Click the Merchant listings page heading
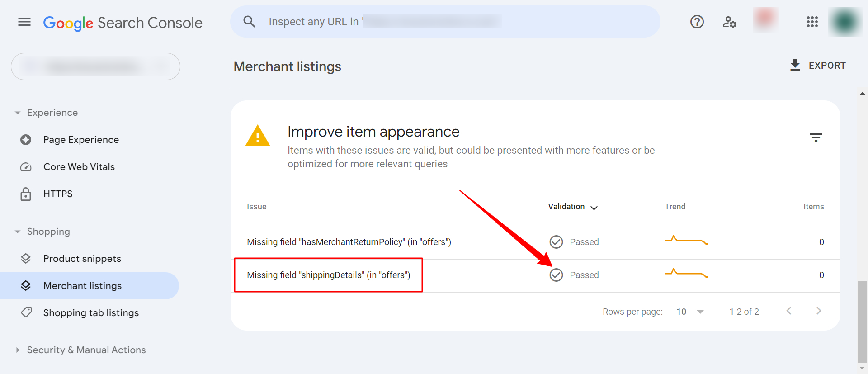Image resolution: width=868 pixels, height=374 pixels. pyautogui.click(x=287, y=66)
